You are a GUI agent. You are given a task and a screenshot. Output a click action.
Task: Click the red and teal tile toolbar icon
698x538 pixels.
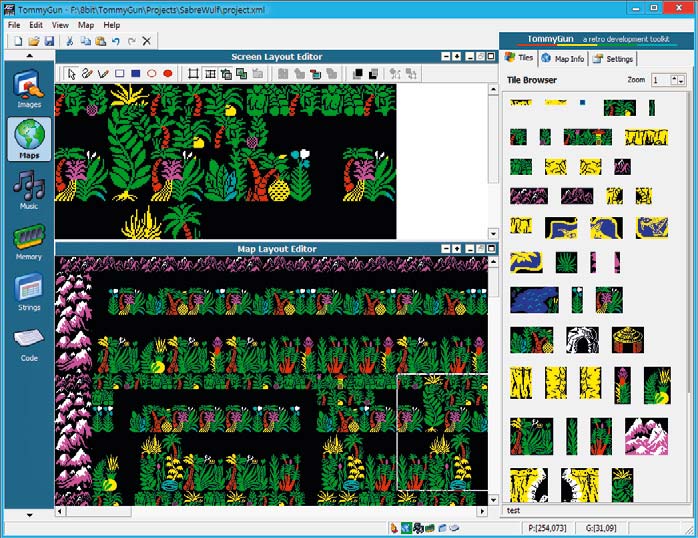point(315,74)
